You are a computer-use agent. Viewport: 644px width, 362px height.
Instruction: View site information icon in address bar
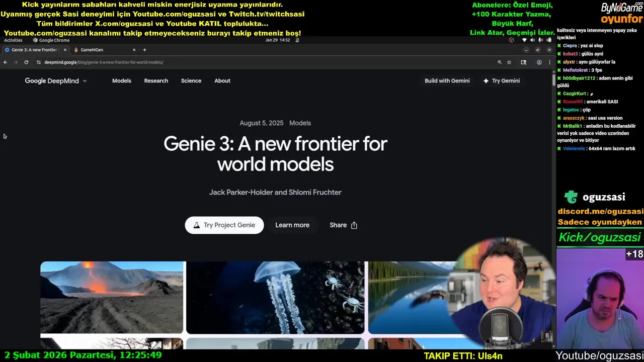click(39, 62)
